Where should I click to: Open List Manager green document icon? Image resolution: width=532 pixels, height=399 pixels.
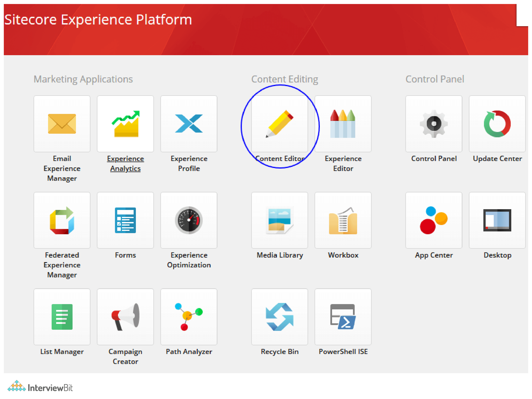click(62, 317)
